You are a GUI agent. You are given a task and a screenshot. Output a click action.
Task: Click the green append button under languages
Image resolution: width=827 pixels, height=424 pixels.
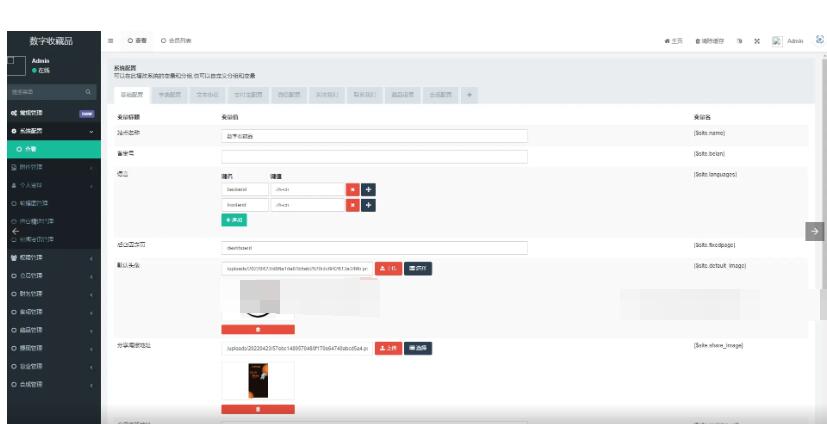coord(233,220)
